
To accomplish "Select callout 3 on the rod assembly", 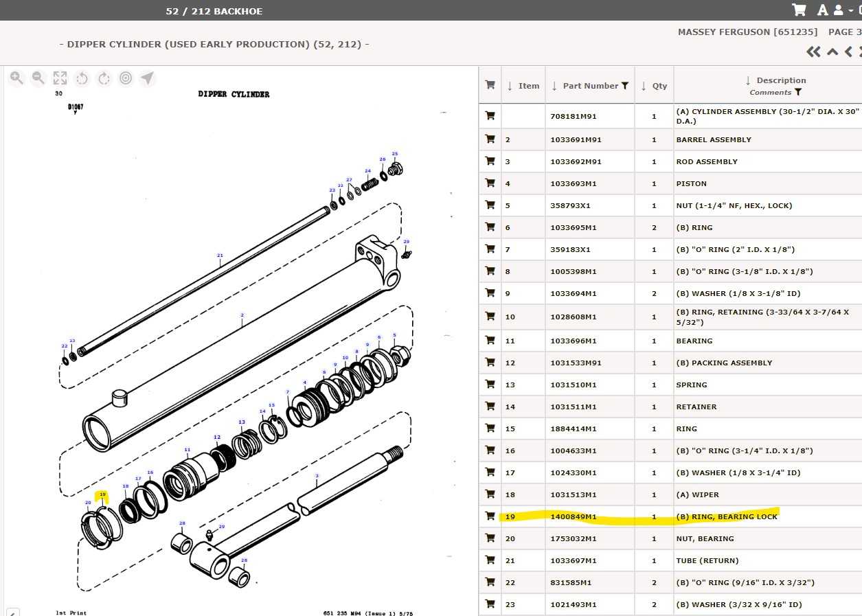I will [317, 476].
